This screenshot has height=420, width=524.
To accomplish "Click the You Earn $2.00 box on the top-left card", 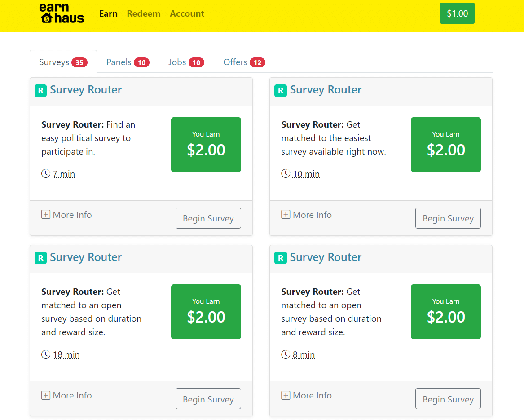I will 206,144.
